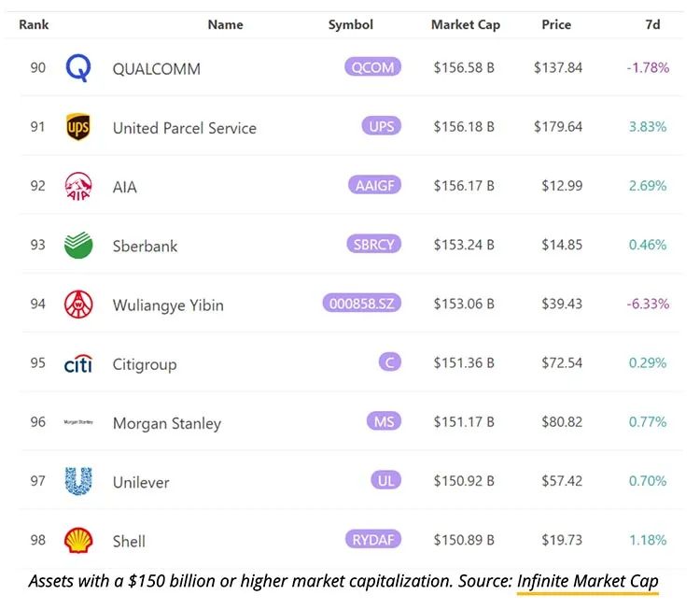Sort table by Price column header
Viewport: 700px width, 609px height.
pos(556,25)
